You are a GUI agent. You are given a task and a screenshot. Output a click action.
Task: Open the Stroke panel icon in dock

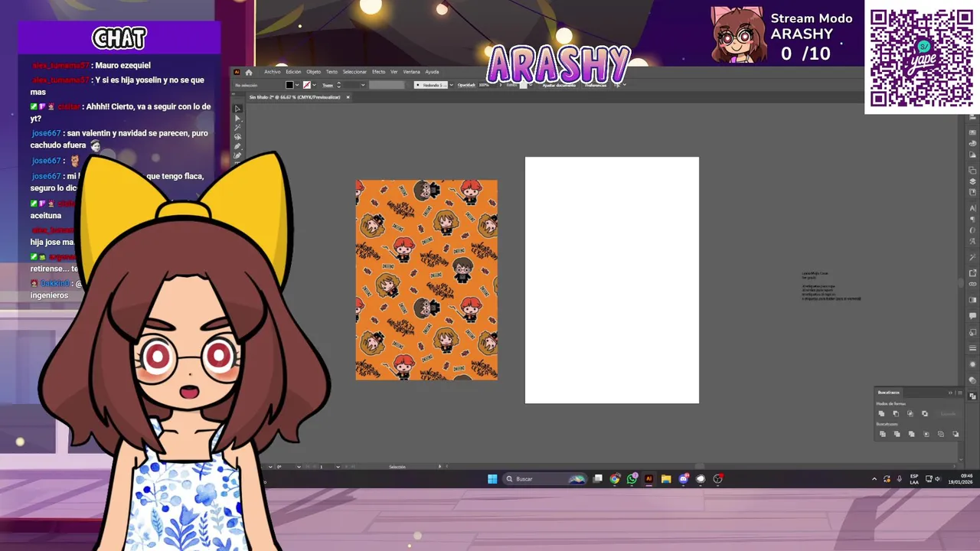pyautogui.click(x=972, y=349)
